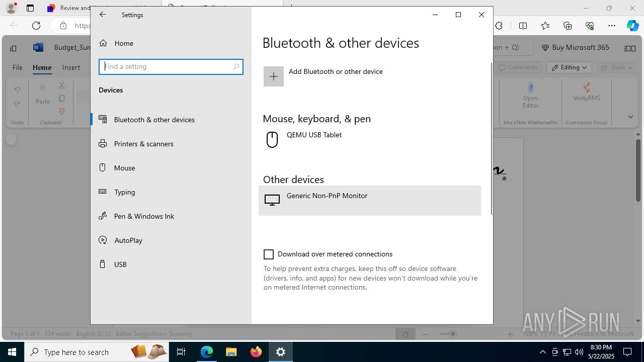The height and width of the screenshot is (362, 644).
Task: Expand the Word ribbon chevron
Action: tap(630, 117)
